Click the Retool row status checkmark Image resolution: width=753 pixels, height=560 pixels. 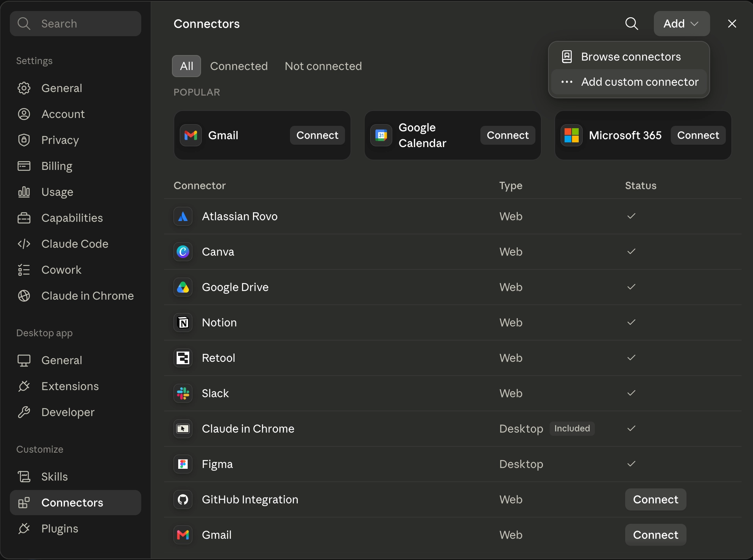tap(631, 357)
